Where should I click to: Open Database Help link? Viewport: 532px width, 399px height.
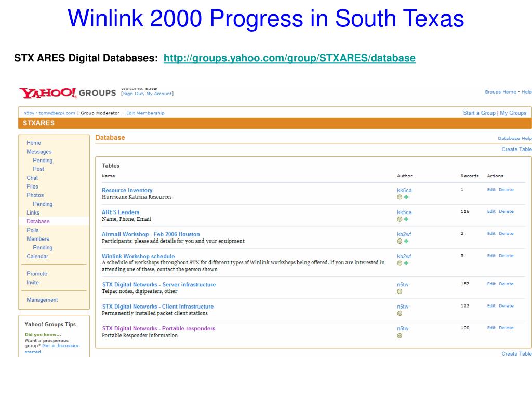click(x=515, y=138)
